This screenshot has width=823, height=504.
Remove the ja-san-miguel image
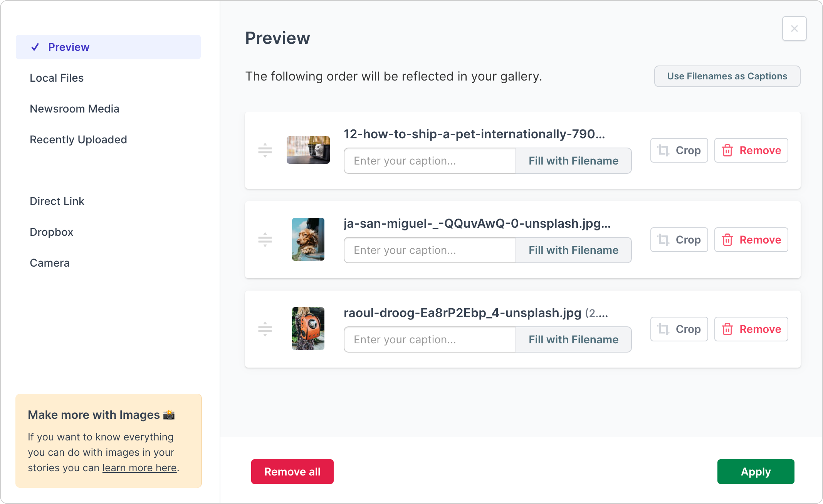point(751,240)
